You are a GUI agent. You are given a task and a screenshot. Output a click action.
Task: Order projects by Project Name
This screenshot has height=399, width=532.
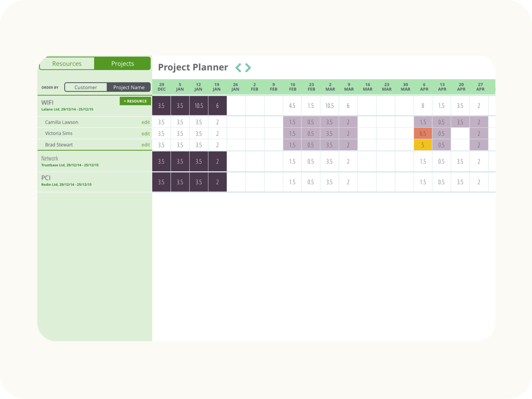pyautogui.click(x=129, y=87)
